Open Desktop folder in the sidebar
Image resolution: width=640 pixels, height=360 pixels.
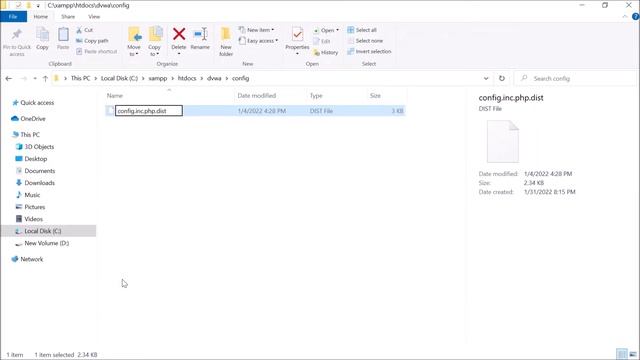[31, 159]
